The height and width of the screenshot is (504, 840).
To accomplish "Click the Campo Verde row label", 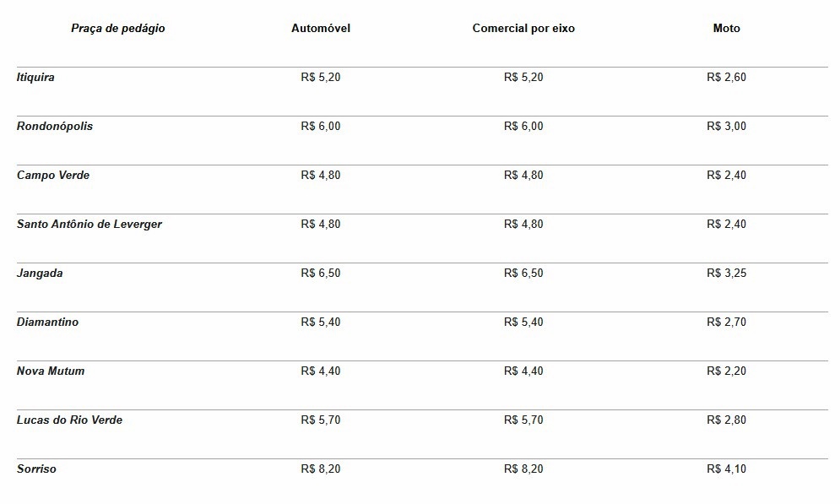I will [x=53, y=175].
